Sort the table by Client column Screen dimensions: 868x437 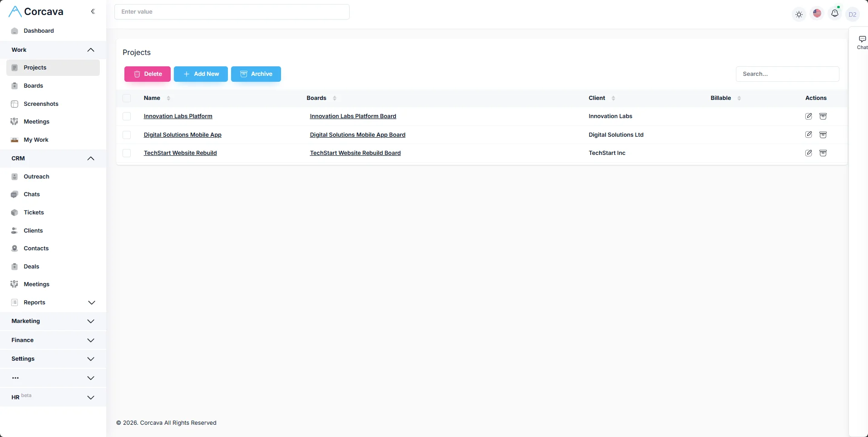612,98
